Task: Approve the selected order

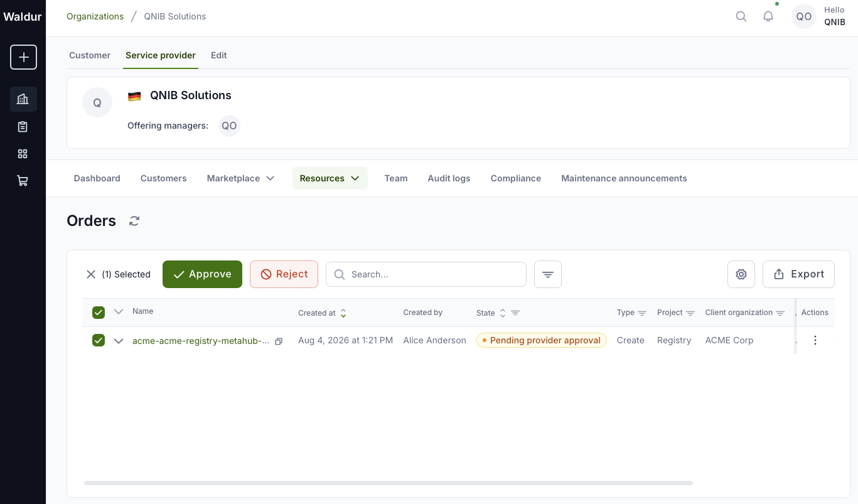Action: [202, 274]
